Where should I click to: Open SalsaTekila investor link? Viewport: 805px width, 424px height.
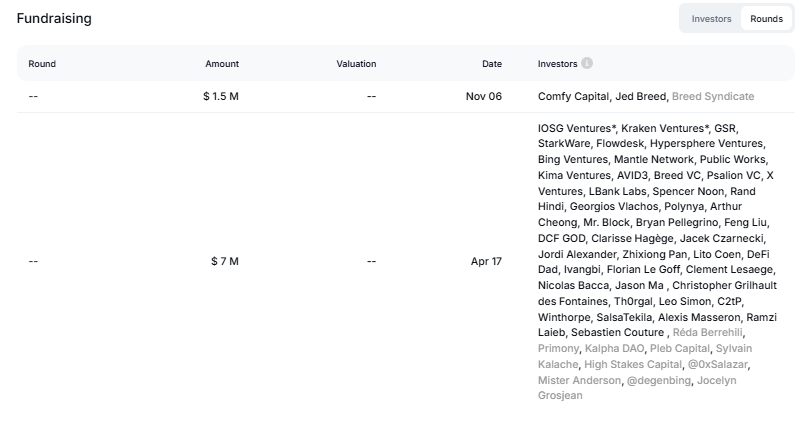tap(624, 317)
